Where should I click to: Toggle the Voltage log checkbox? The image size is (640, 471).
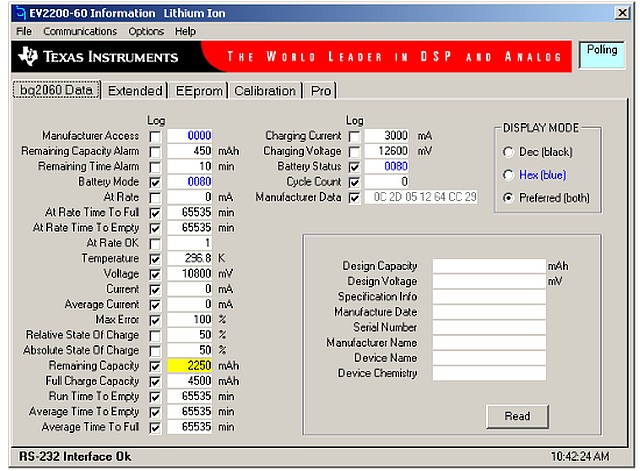coord(155,274)
